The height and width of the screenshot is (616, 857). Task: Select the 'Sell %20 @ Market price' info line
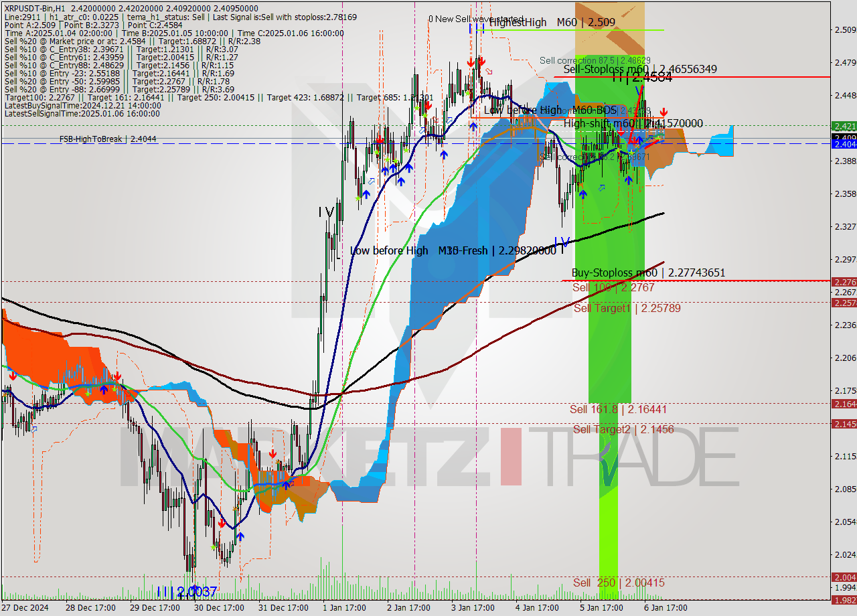tap(132, 42)
